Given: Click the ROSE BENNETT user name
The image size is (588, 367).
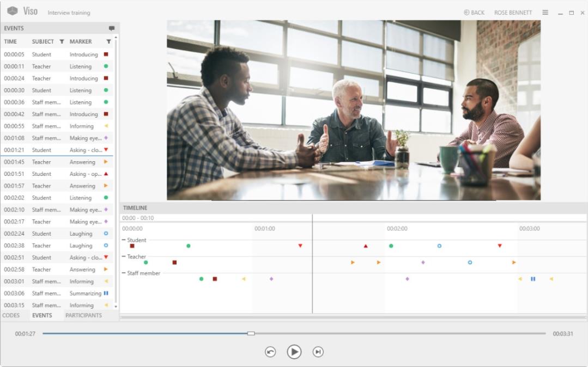Looking at the screenshot, I should pos(513,13).
